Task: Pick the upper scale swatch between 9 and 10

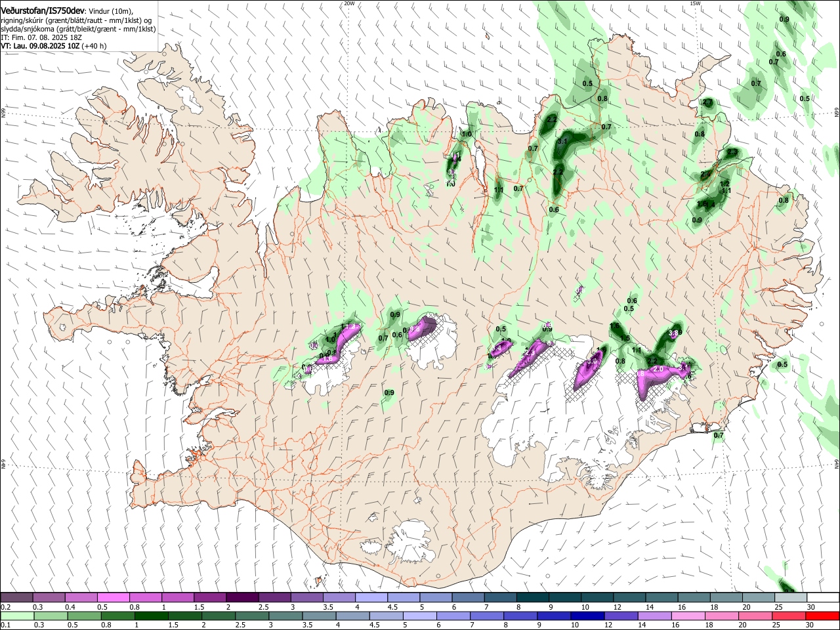Action: coord(564,597)
